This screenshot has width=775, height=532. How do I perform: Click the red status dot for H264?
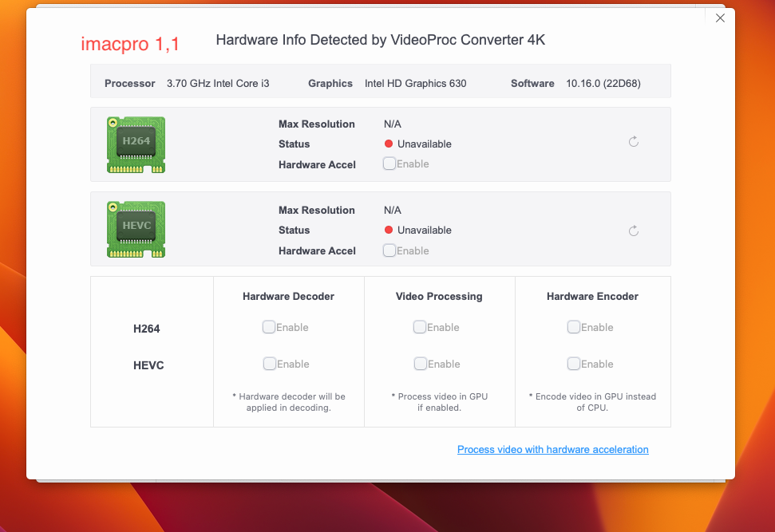coord(389,144)
